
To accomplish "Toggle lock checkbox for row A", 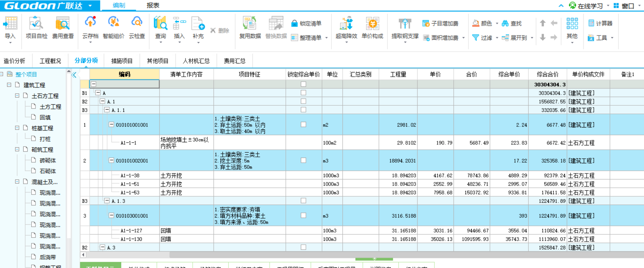I will point(303,93).
